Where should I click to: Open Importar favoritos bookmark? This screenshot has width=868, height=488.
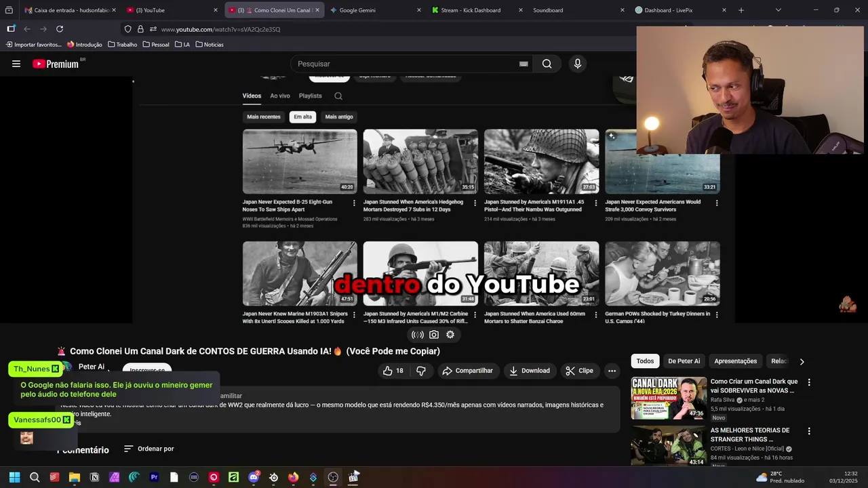pos(33,45)
